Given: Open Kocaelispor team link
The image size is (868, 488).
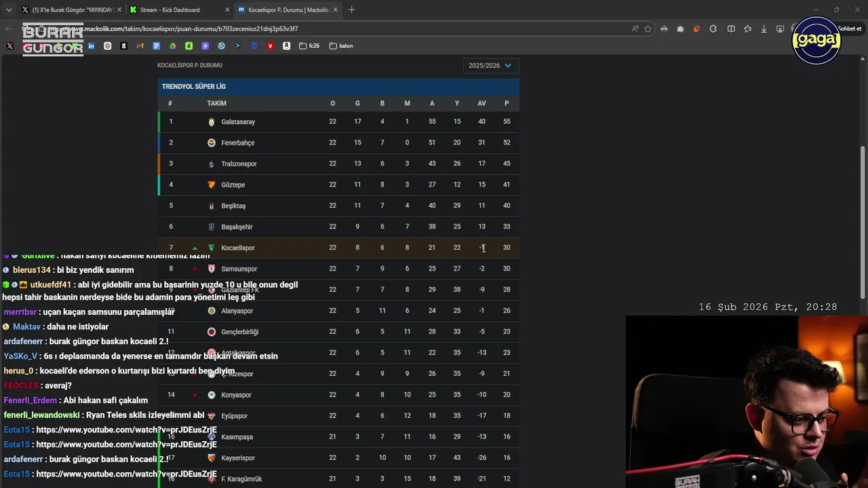Looking at the screenshot, I should point(238,248).
